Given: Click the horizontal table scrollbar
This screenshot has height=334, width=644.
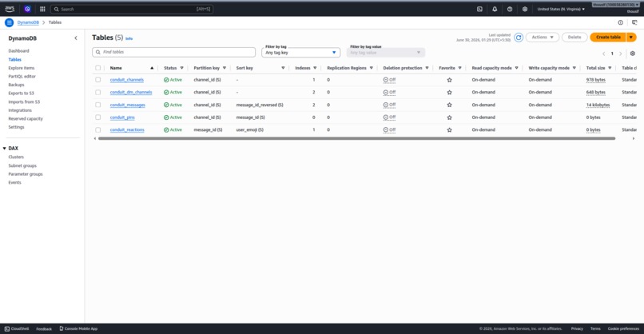Looking at the screenshot, I should point(356,138).
